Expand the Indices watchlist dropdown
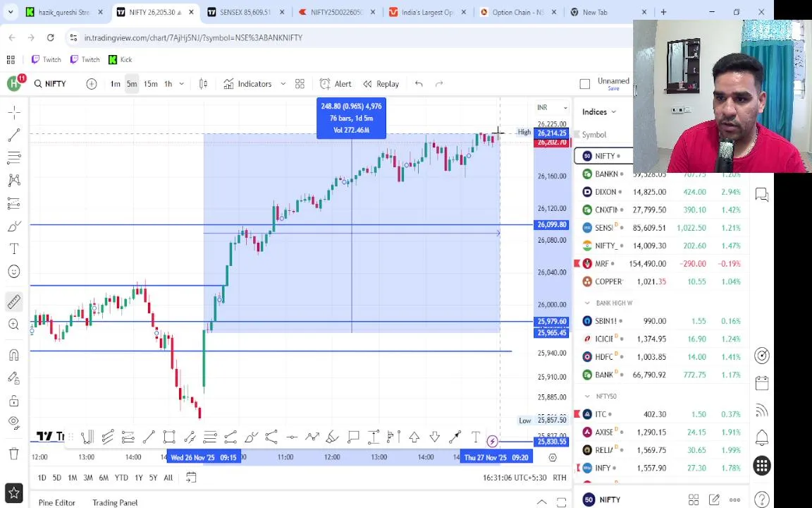812x508 pixels. (x=599, y=112)
